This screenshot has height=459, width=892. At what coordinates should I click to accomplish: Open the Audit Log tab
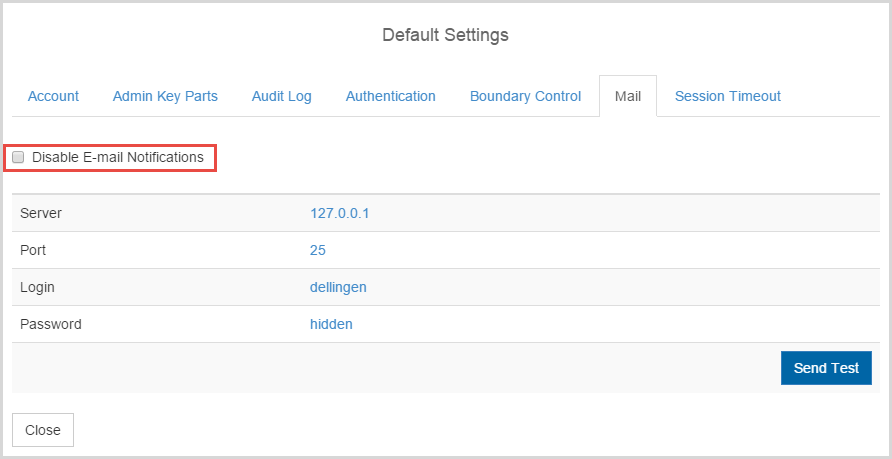pyautogui.click(x=282, y=96)
